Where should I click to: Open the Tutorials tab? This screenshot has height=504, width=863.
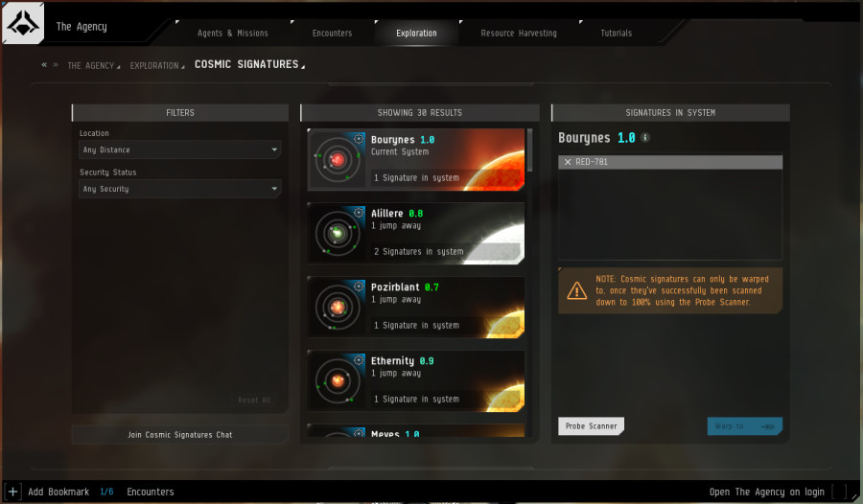pos(616,33)
